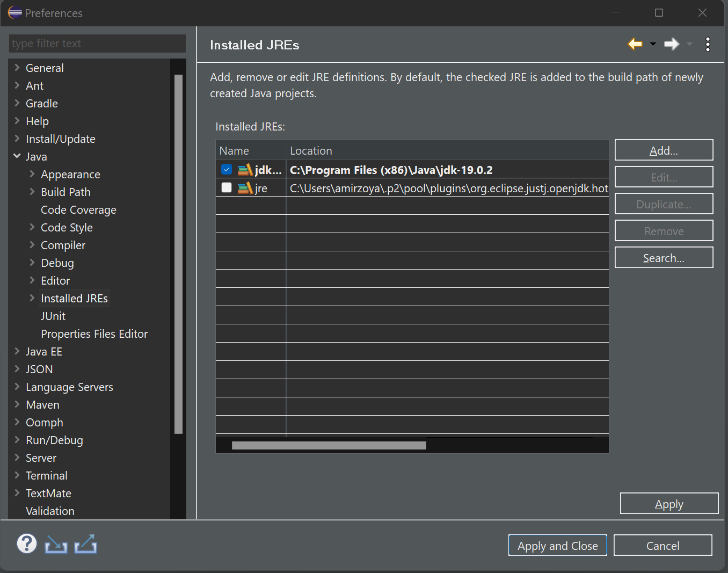Expand the Installed JREs tree node
Viewport: 728px width, 573px height.
[x=32, y=298]
